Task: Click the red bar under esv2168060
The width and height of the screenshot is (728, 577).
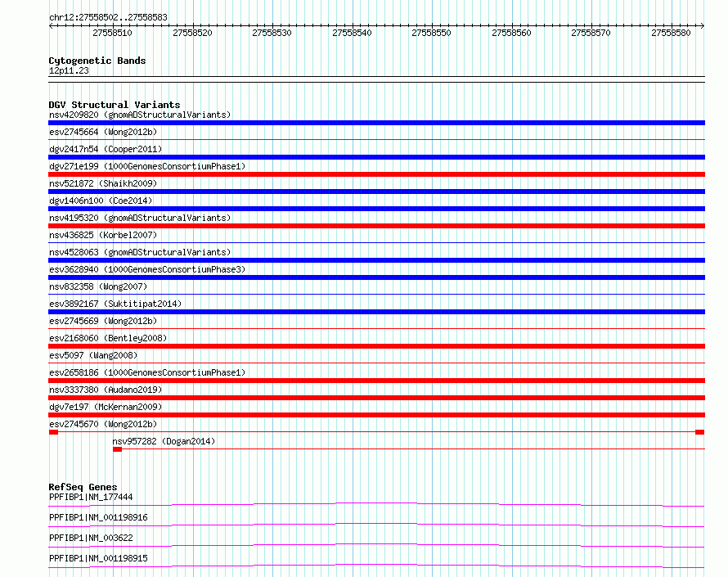Action: [376, 346]
